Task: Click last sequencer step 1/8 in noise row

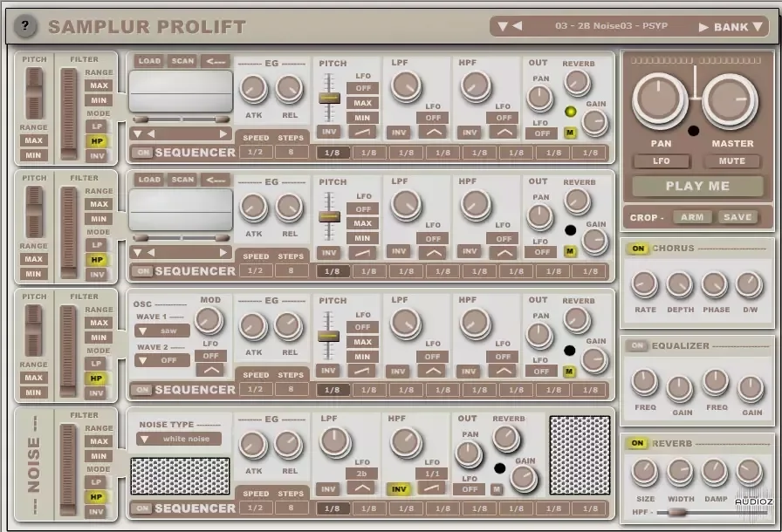Action: 591,508
